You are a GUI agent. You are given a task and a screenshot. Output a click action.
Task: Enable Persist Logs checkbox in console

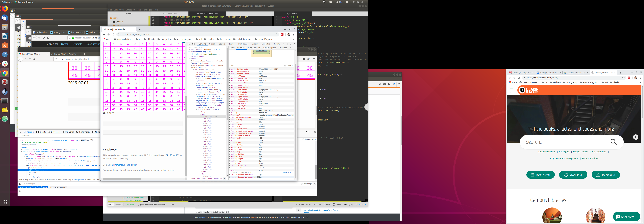pos(301,184)
